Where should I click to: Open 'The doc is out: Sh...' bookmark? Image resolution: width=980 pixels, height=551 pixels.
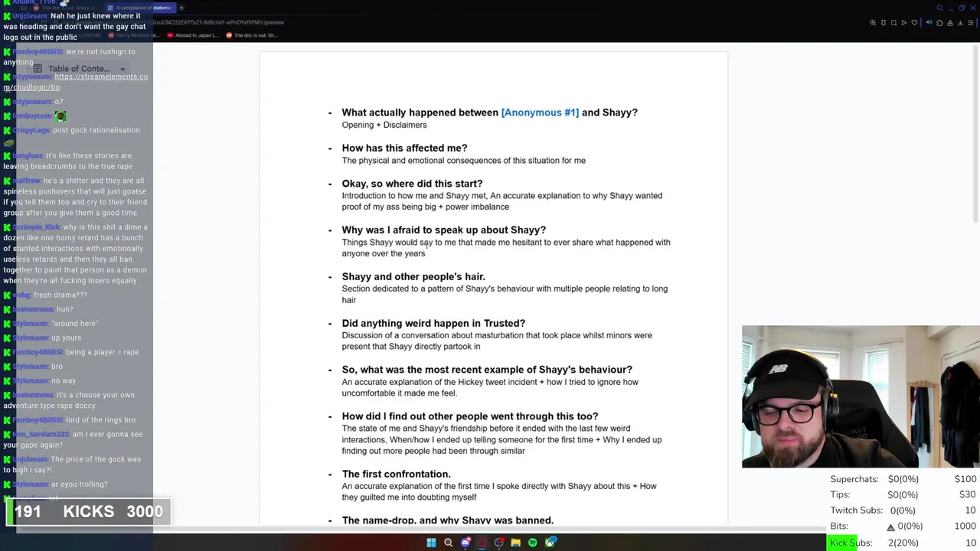tap(251, 35)
